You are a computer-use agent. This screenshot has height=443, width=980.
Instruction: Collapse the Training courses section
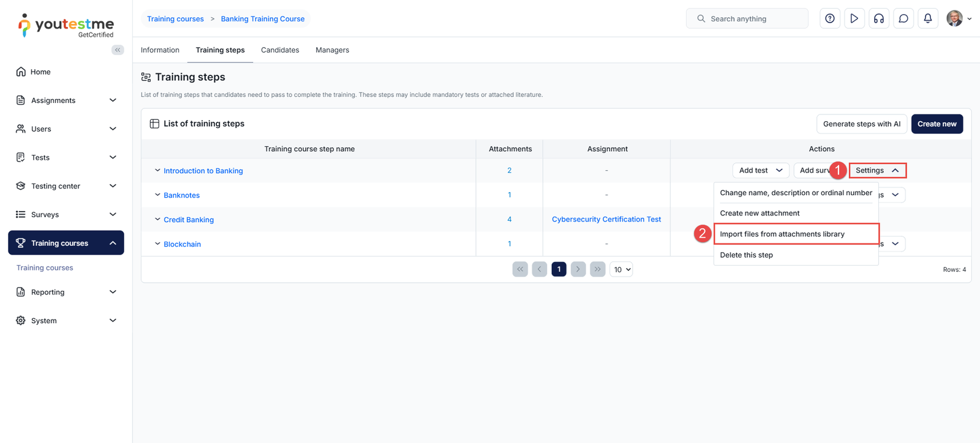(x=113, y=243)
